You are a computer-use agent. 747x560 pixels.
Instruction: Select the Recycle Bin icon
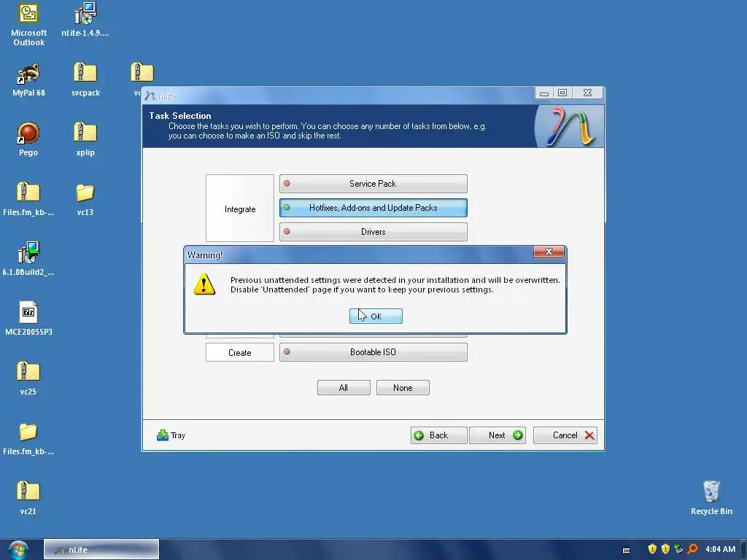(x=711, y=498)
